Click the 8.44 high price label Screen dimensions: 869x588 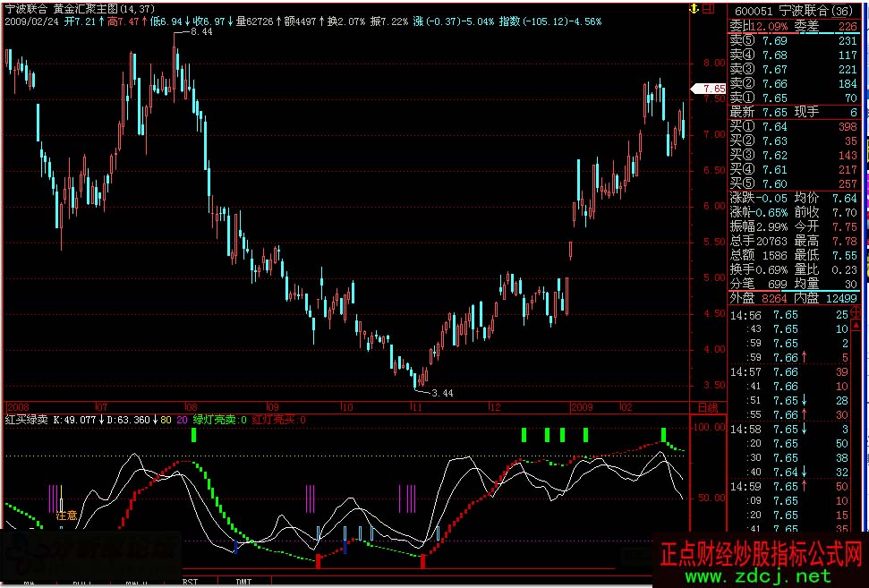(x=202, y=31)
